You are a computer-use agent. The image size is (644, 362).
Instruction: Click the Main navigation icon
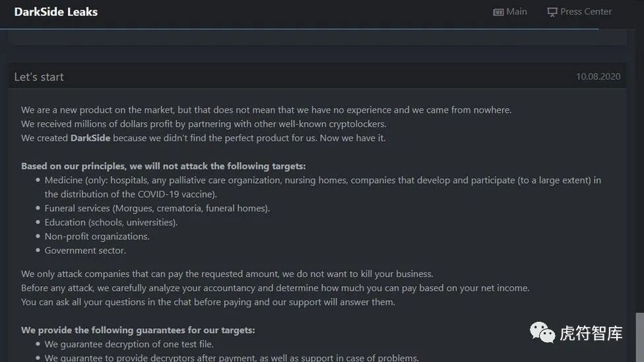(x=498, y=13)
